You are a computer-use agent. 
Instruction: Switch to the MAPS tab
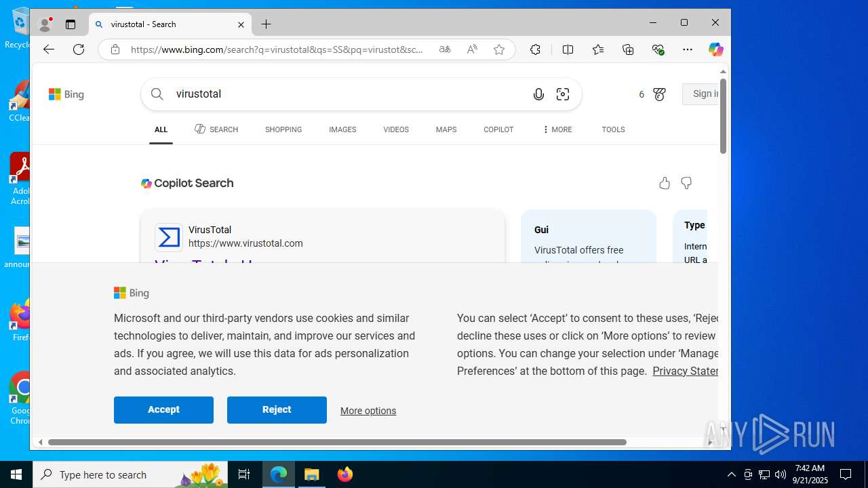446,129
